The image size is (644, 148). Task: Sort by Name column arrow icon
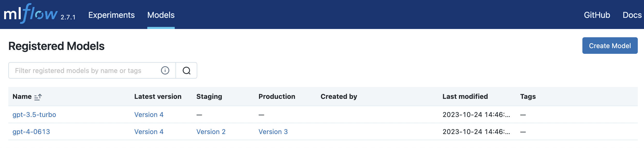[x=38, y=97]
